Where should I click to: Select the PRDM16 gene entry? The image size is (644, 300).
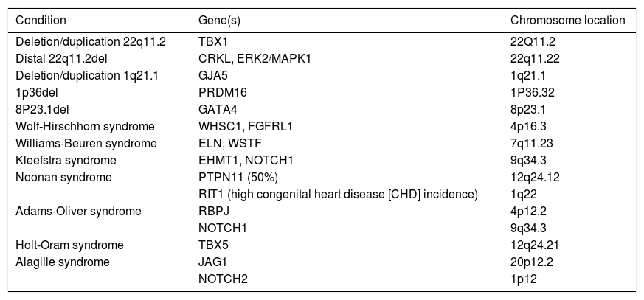coord(222,92)
